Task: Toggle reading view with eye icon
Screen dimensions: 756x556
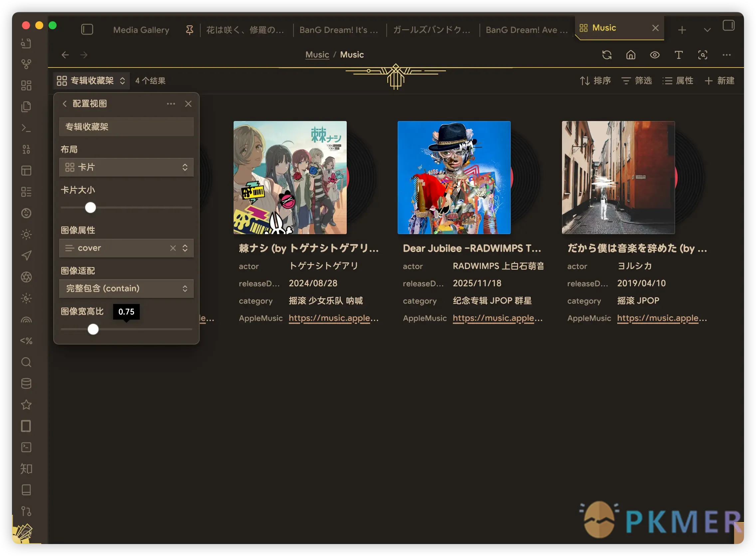Action: pos(654,55)
